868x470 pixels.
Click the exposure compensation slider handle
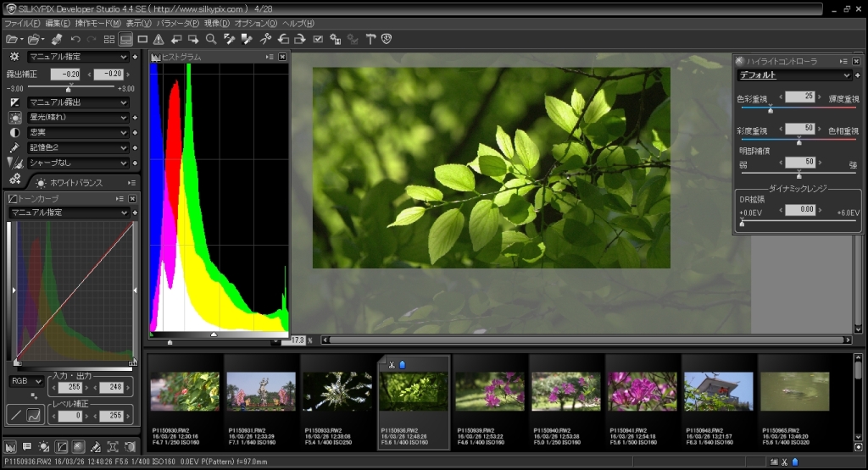[69, 88]
